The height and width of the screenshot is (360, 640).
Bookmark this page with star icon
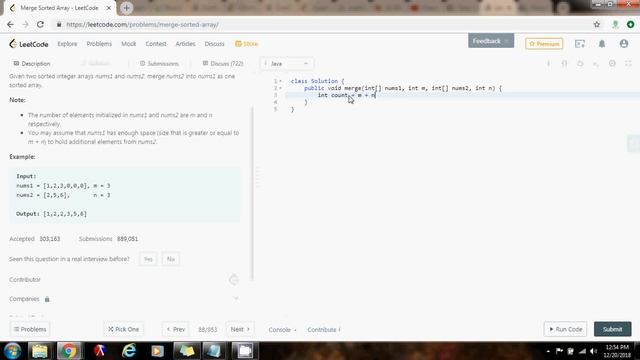597,24
